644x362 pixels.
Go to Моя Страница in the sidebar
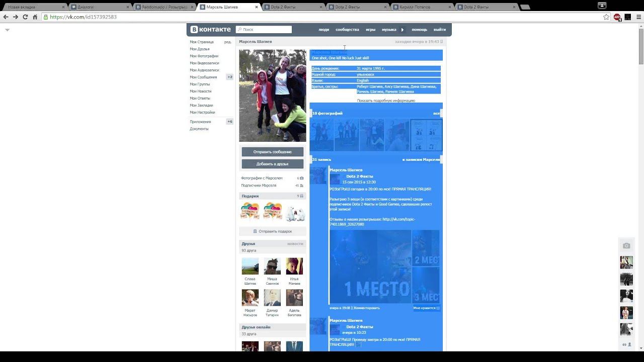[x=202, y=42]
